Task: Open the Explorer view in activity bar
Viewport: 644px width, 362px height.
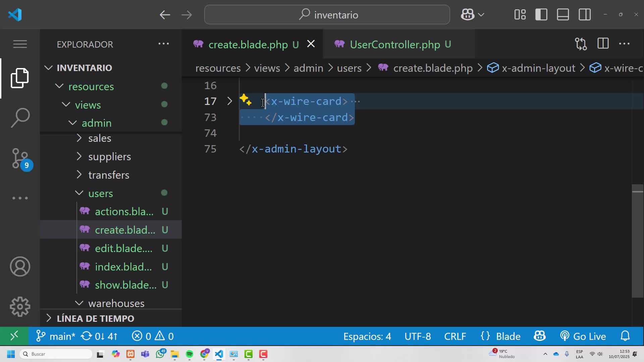Action: 20,78
